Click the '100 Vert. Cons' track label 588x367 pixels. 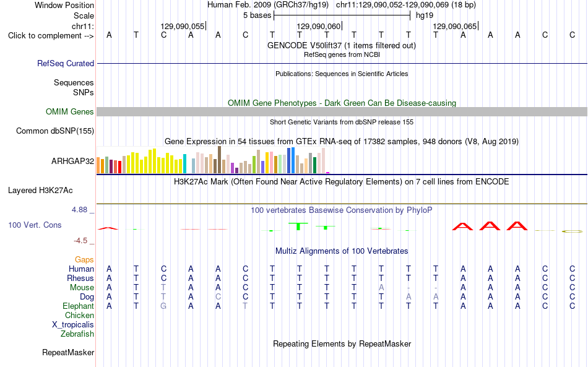(35, 225)
